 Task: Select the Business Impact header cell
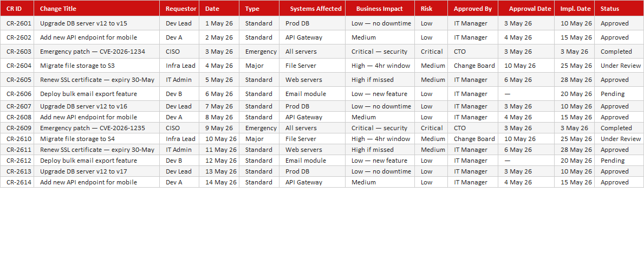point(380,9)
